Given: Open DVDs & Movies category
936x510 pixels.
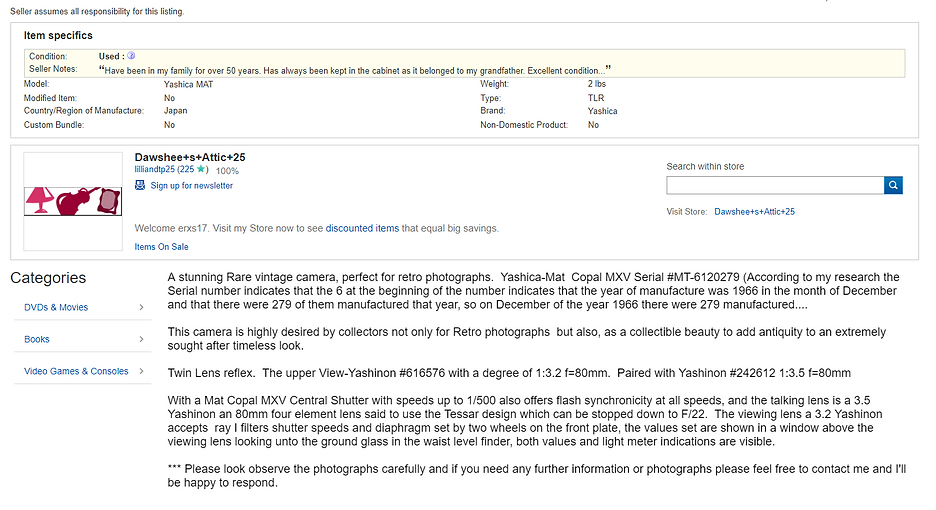Looking at the screenshot, I should [56, 307].
